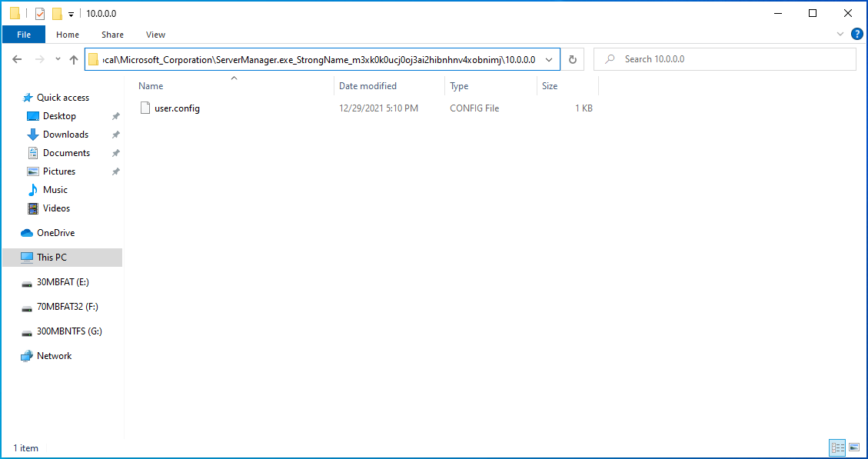Open the Customize Quick Access Toolbar dropdown

71,15
